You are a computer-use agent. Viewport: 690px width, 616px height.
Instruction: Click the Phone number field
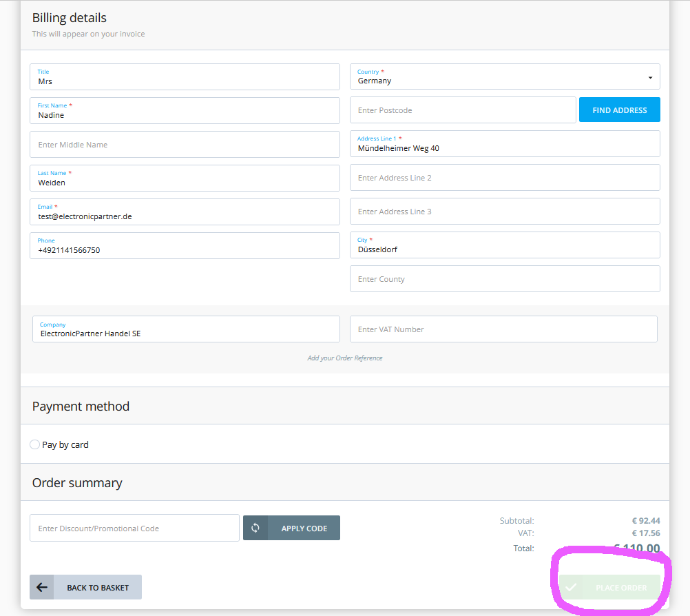pos(185,246)
